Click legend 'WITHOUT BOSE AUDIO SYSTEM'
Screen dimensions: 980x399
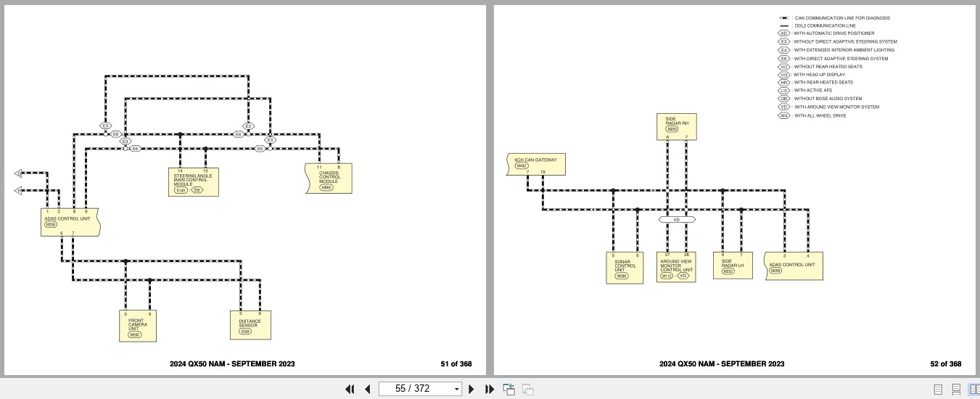(x=828, y=99)
